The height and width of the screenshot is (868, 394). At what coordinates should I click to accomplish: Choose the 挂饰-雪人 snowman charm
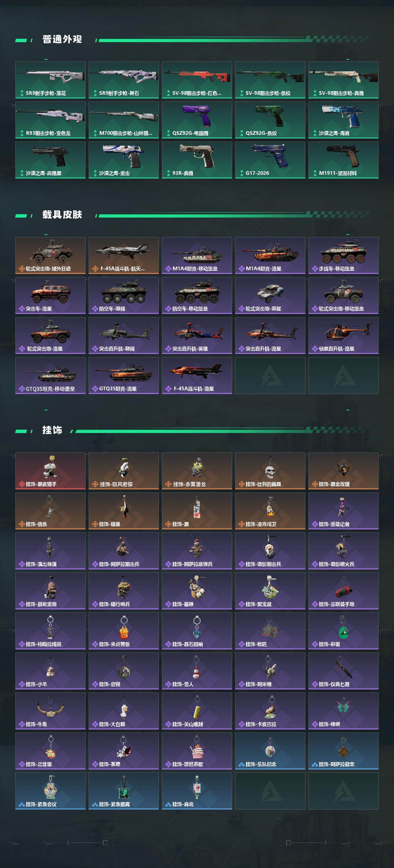[x=197, y=671]
